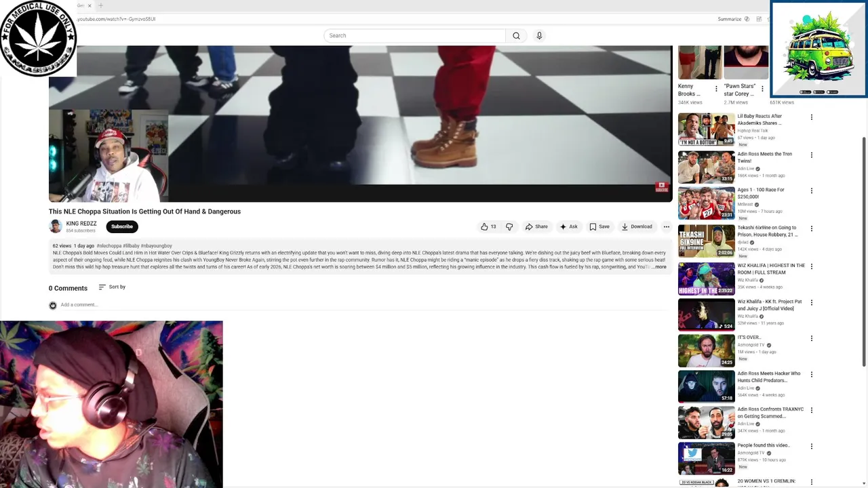The height and width of the screenshot is (488, 868).
Task: Click the magnifier search button
Action: (x=516, y=36)
